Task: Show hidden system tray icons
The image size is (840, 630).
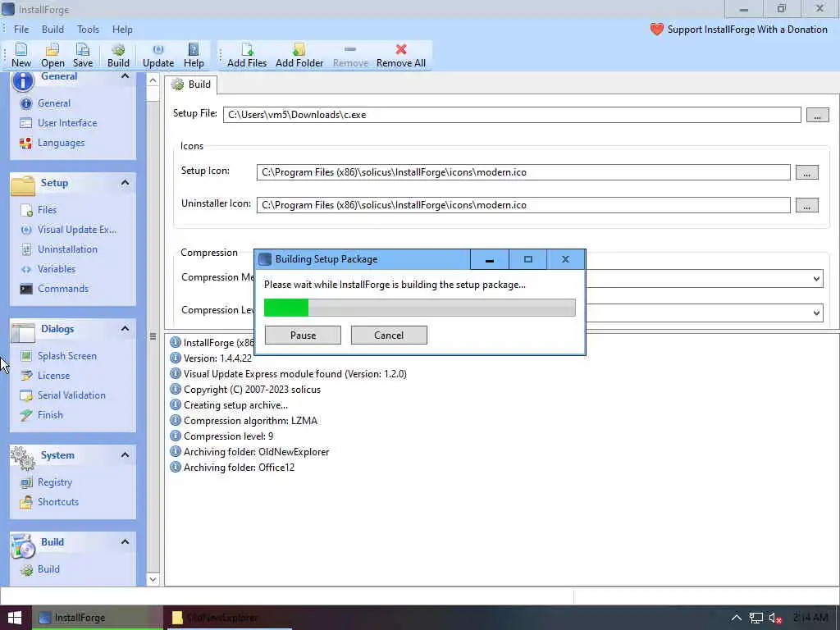Action: click(x=737, y=618)
